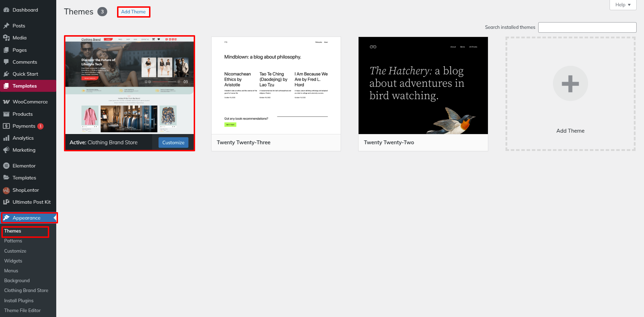Click the Twenty Twenty-Two theme name
The height and width of the screenshot is (317, 644).
(x=389, y=142)
